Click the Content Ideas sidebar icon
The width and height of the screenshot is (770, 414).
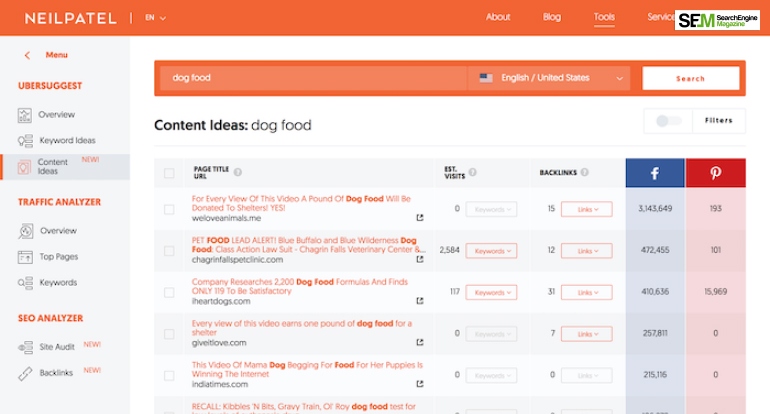point(24,167)
